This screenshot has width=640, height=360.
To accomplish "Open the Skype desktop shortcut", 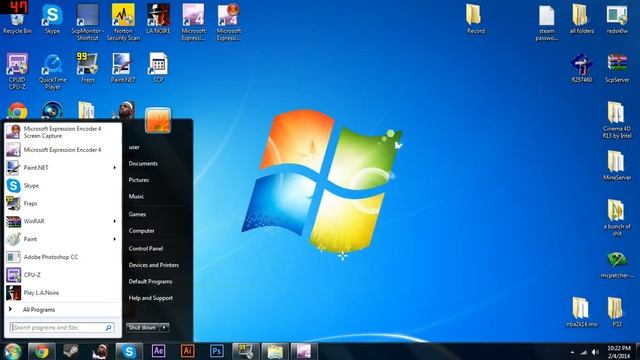I will pos(52,20).
